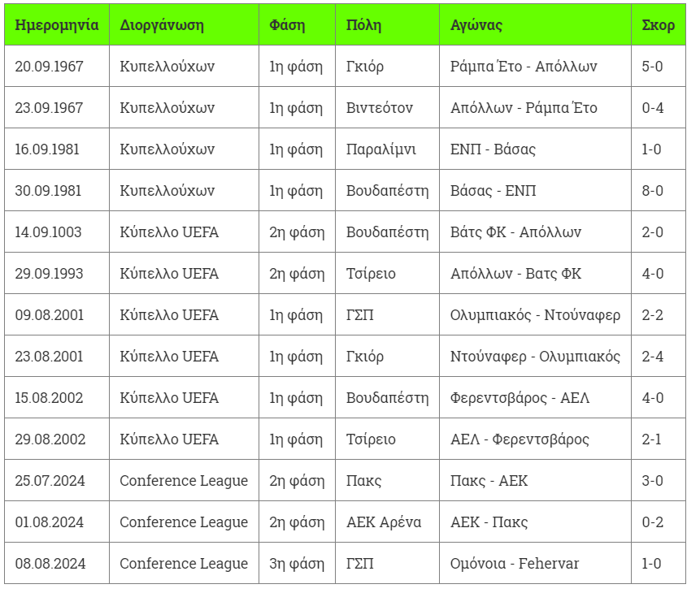Click the ΑΕΚ Αρένα city cell

[384, 522]
